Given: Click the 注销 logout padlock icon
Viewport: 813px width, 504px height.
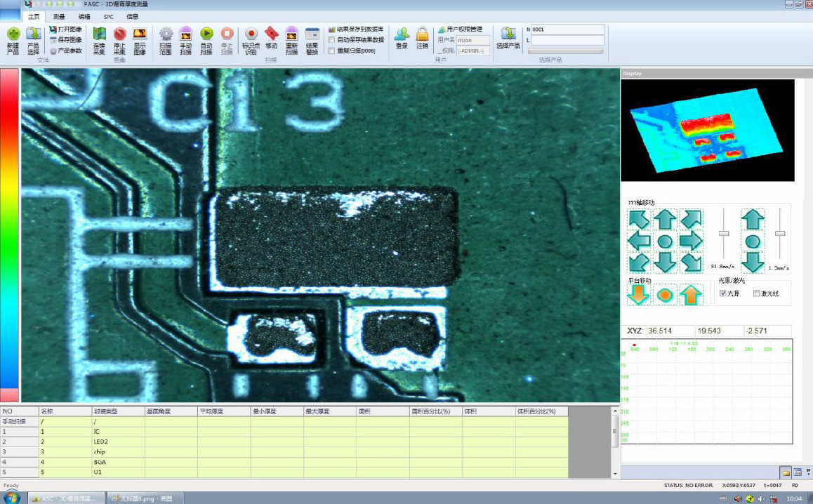Looking at the screenshot, I should pyautogui.click(x=423, y=34).
